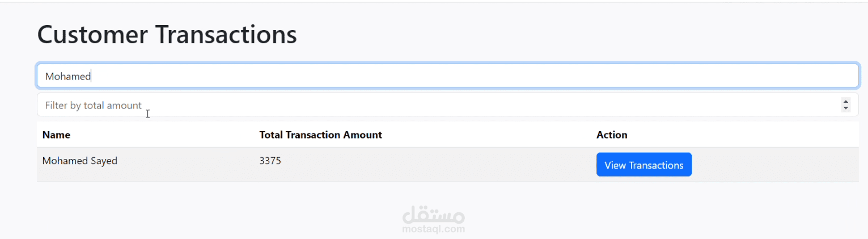Place cursor after typed Mohamed text
The height and width of the screenshot is (239, 868).
click(x=92, y=76)
